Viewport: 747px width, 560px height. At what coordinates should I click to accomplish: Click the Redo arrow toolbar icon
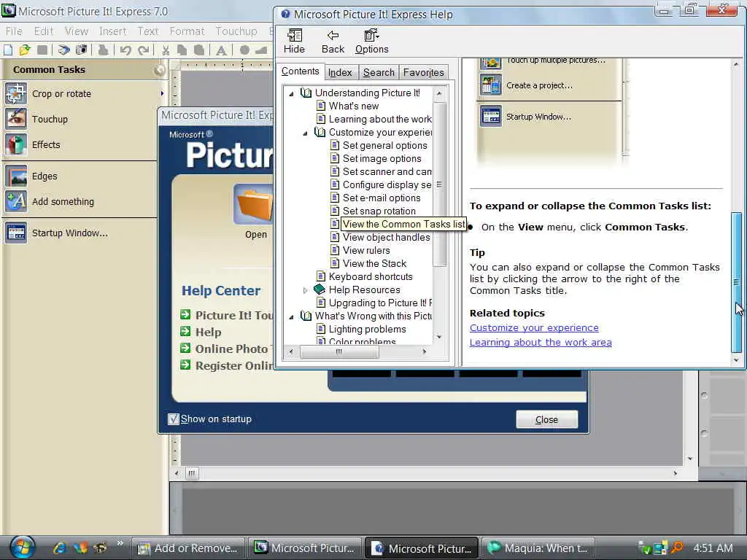click(144, 50)
